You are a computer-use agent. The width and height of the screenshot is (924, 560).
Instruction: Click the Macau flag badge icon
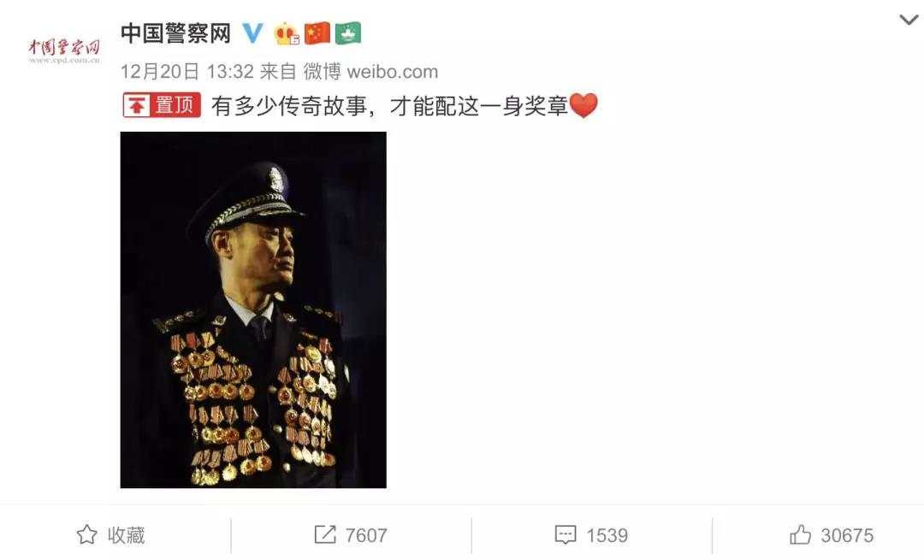(x=348, y=33)
